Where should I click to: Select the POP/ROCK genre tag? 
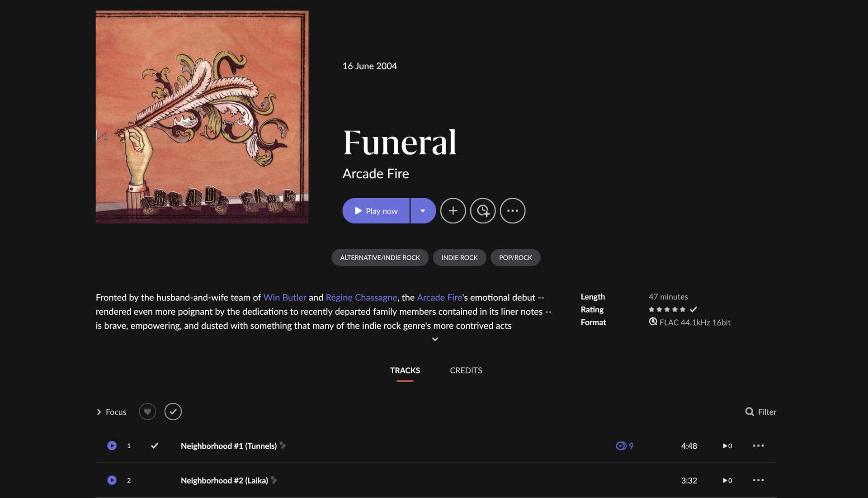(x=515, y=257)
